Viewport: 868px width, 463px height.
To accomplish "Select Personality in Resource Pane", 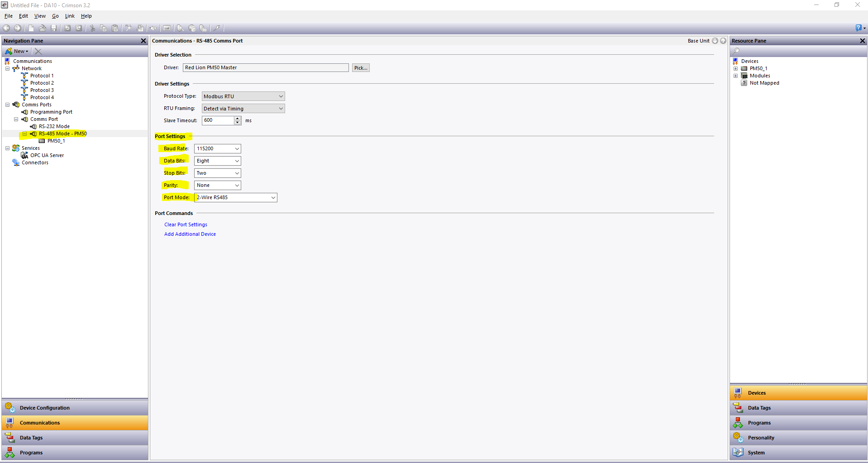I will coord(798,438).
